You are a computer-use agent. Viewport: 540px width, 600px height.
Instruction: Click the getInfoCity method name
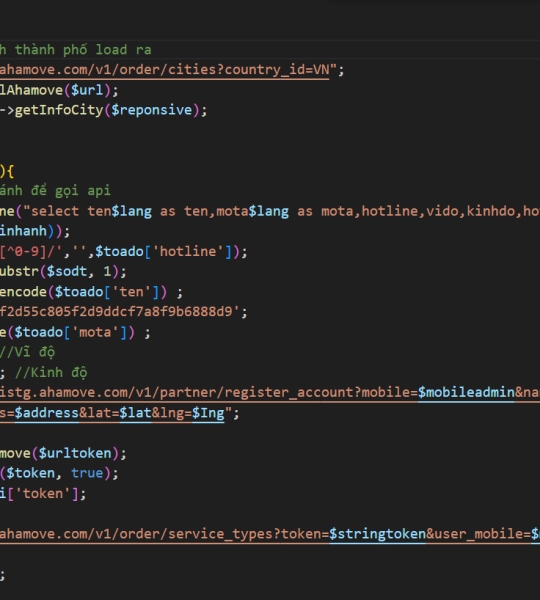(59, 110)
